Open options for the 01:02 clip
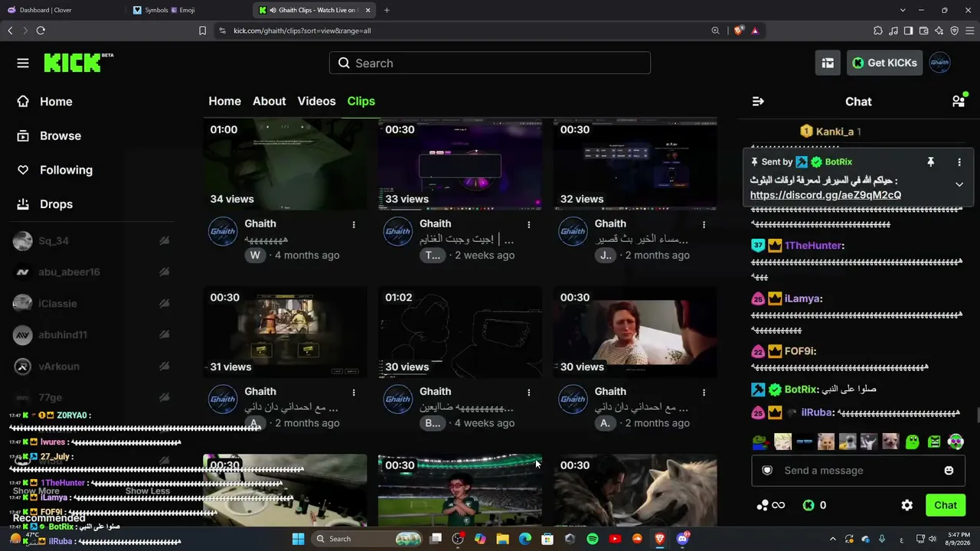 coord(529,392)
